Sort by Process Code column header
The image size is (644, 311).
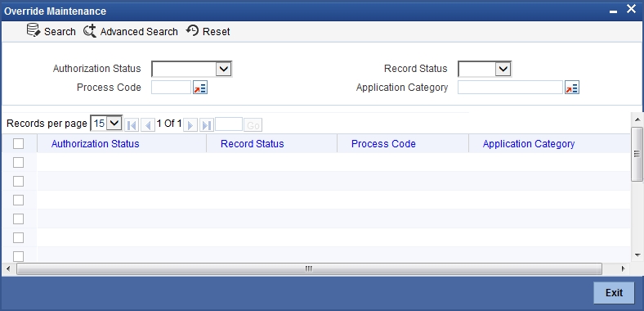pyautogui.click(x=383, y=143)
